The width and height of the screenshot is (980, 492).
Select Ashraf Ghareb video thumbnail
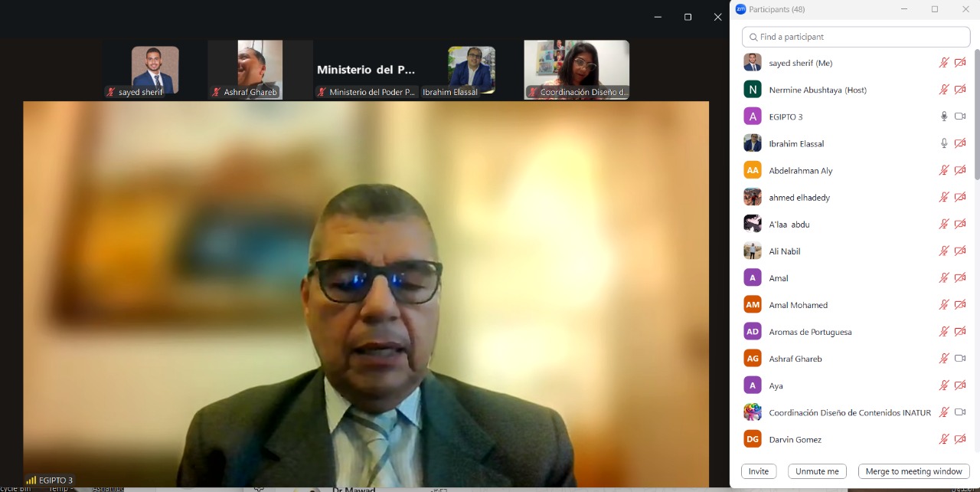click(247, 70)
